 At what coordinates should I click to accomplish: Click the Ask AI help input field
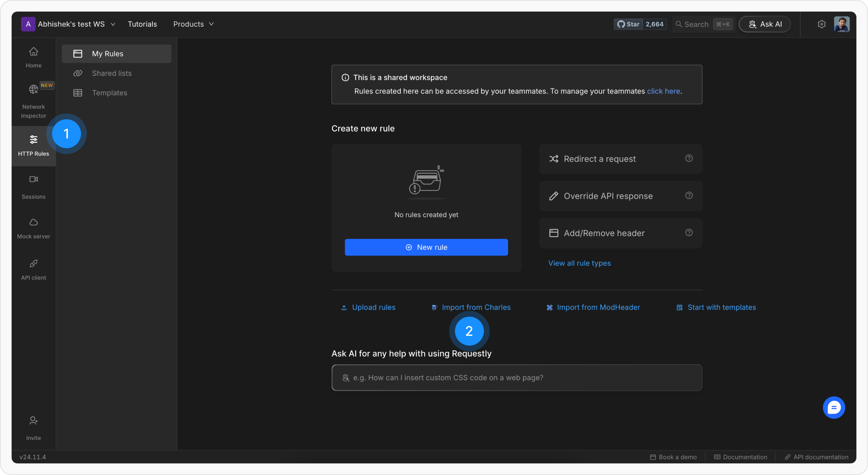516,378
